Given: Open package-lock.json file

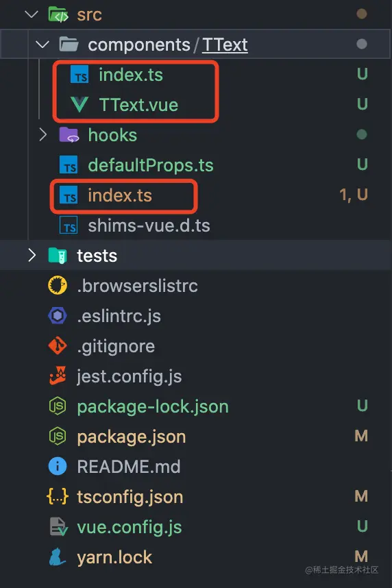Looking at the screenshot, I should click(153, 406).
